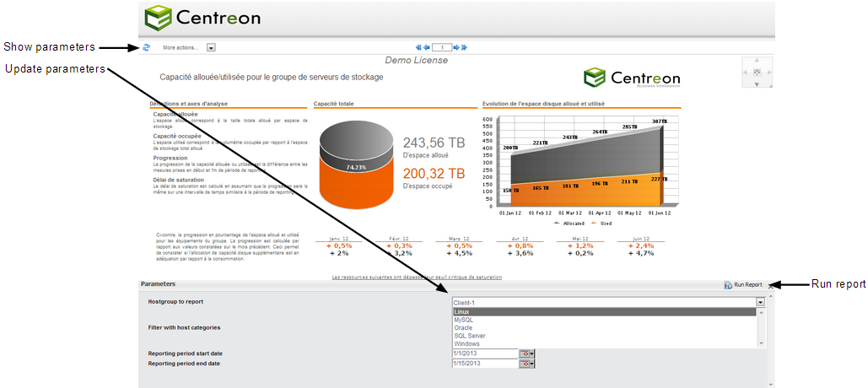Open the More actions dropdown arrow
This screenshot has height=388, width=868.
(211, 47)
